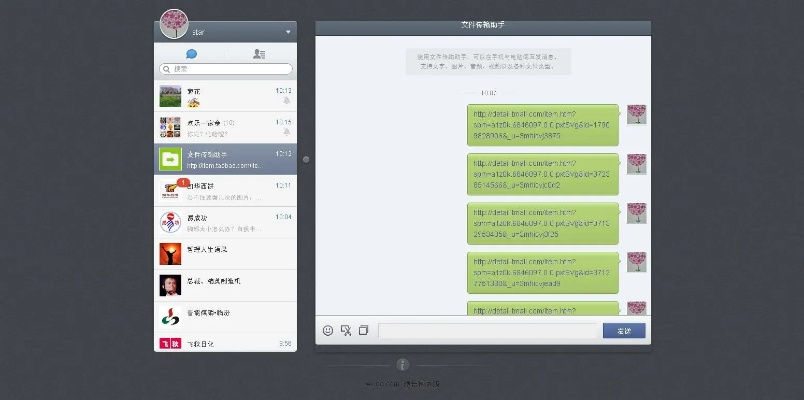Image resolution: width=804 pixels, height=400 pixels.
Task: Open the group chat with multi-avatar thumbnail
Action: click(225, 127)
